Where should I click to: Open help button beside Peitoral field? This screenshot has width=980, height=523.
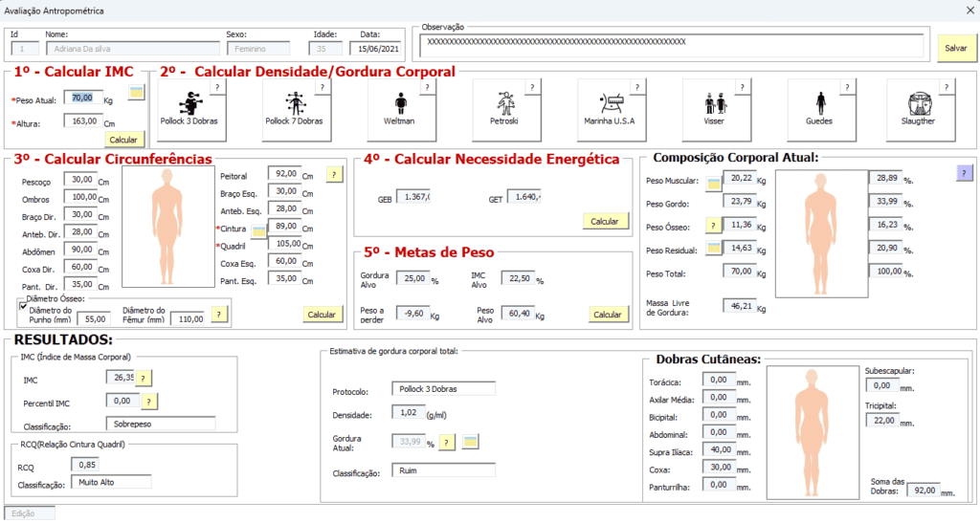pos(334,175)
